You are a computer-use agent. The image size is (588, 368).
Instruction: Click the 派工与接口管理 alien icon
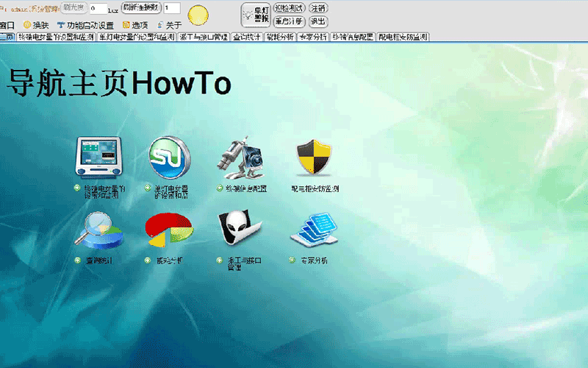240,230
